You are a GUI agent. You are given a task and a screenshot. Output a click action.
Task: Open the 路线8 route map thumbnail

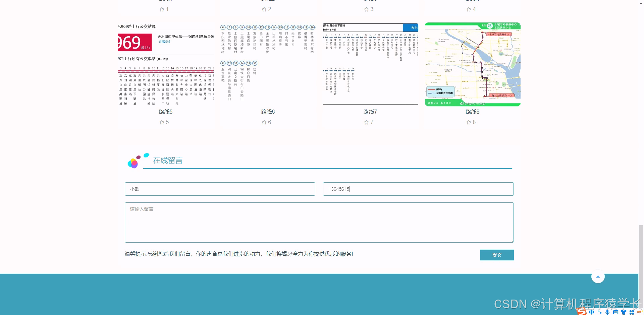coord(472,64)
